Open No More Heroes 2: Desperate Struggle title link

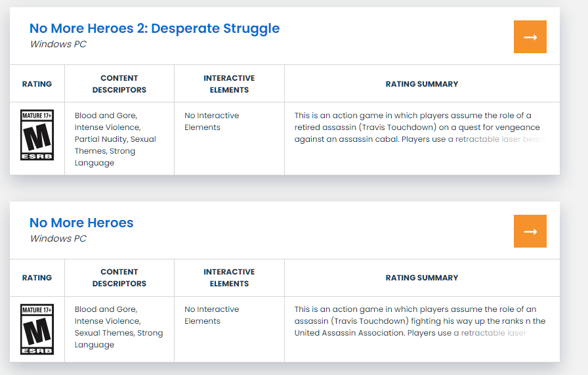154,28
